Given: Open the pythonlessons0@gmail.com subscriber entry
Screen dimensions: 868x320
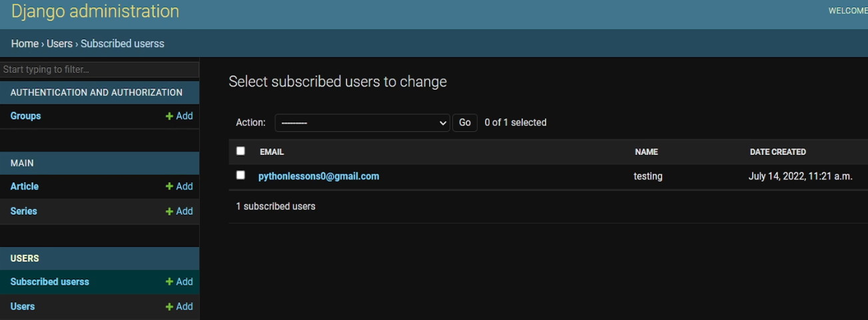Looking at the screenshot, I should (x=318, y=176).
